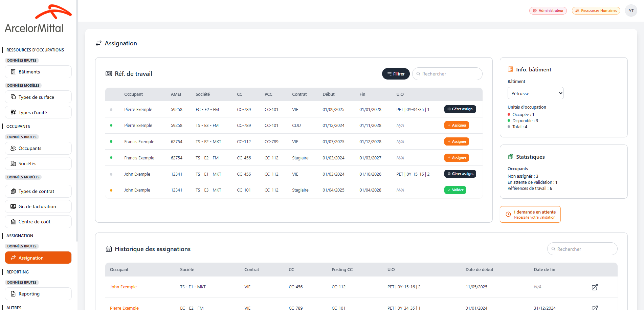Click the Assignation header arrows icon

tap(98, 43)
